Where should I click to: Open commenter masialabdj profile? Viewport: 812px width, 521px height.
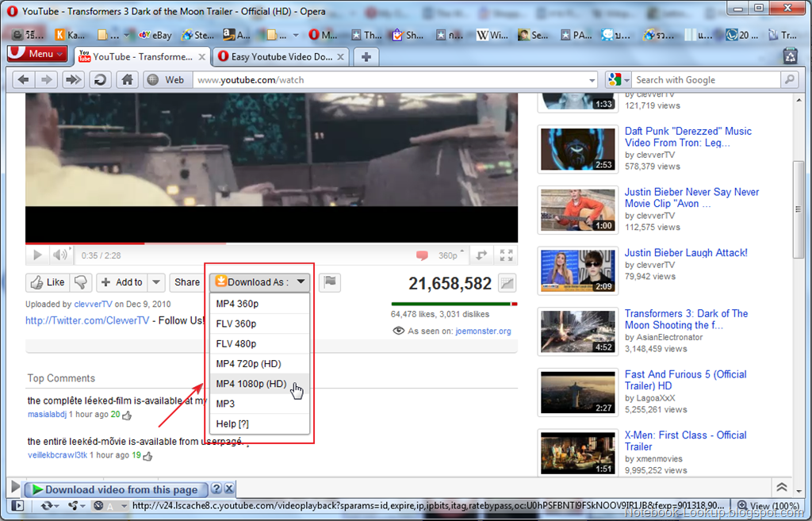tap(47, 414)
